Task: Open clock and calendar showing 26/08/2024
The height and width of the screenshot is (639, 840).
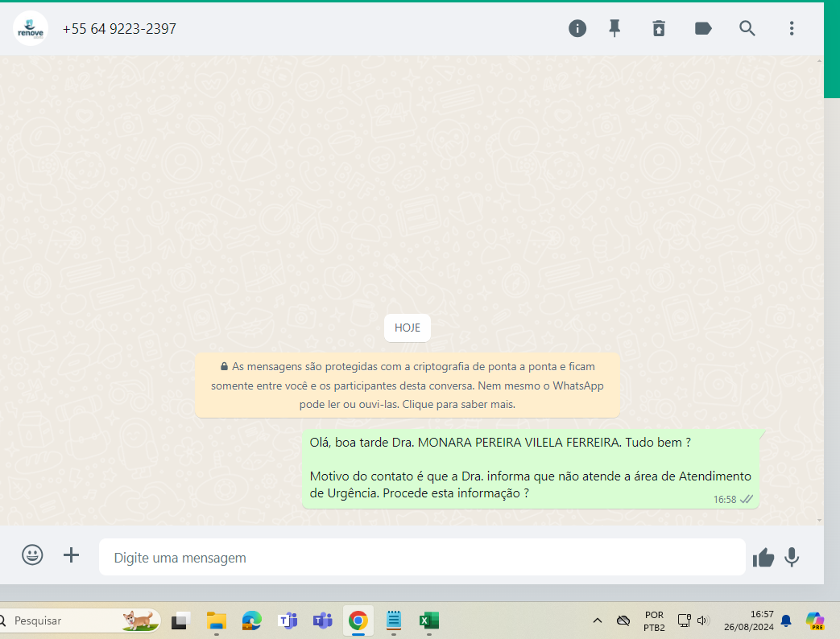Action: tap(748, 620)
